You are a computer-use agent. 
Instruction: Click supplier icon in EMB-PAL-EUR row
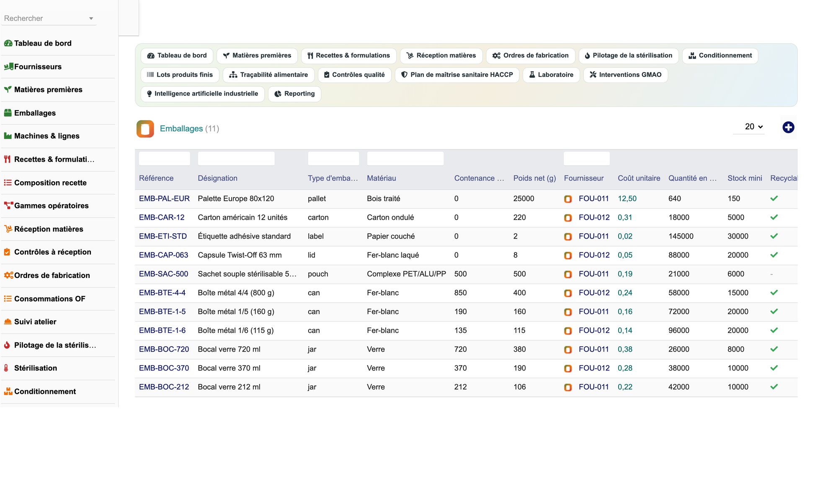(x=568, y=199)
